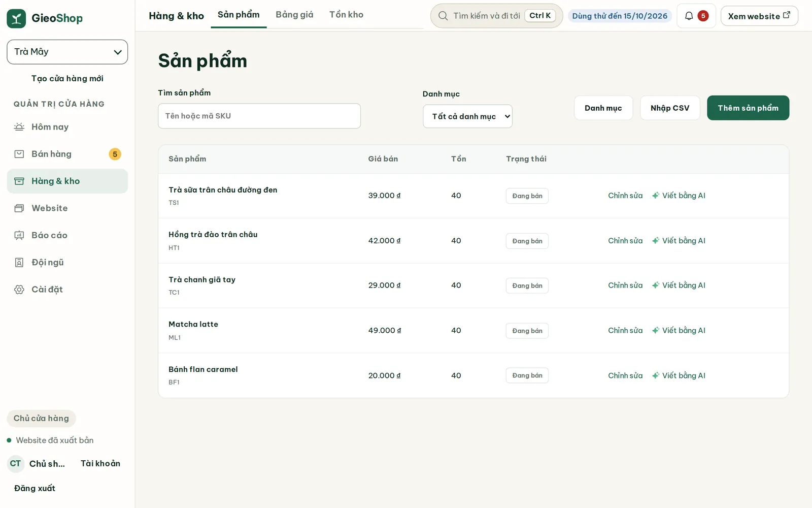Click the Đội ngũ team icon
The image size is (812, 508).
19,262
